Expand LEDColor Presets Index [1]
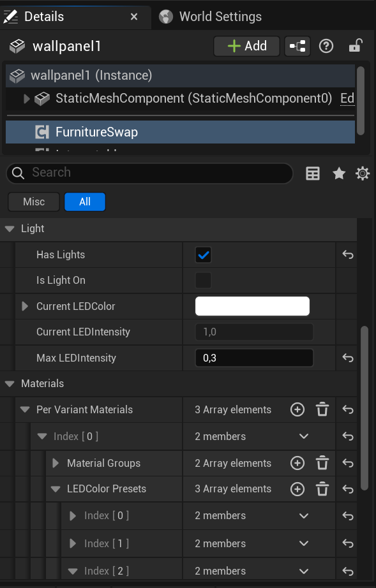Image resolution: width=376 pixels, height=588 pixels. tap(73, 543)
